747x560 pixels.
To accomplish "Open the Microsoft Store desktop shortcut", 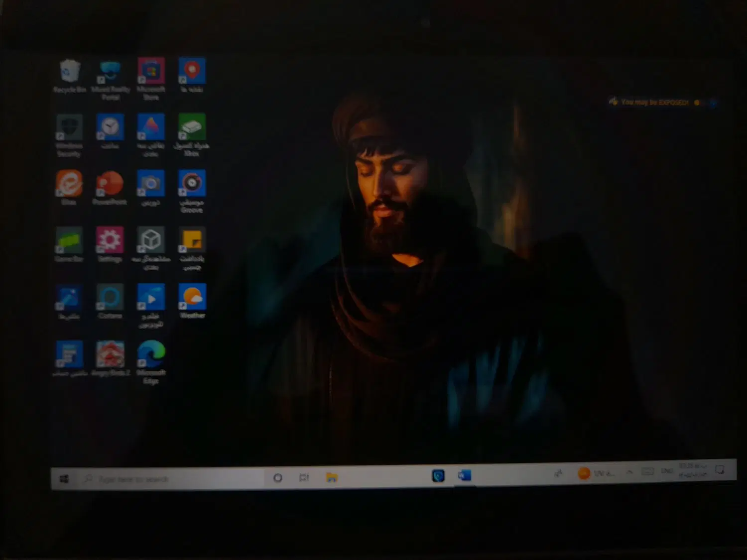I will (x=151, y=79).
